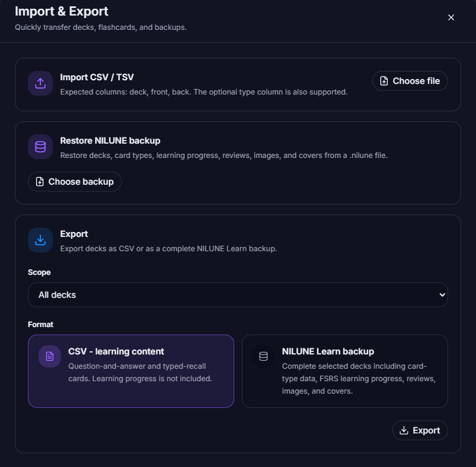Click the file icon inside Choose file button

click(x=383, y=81)
